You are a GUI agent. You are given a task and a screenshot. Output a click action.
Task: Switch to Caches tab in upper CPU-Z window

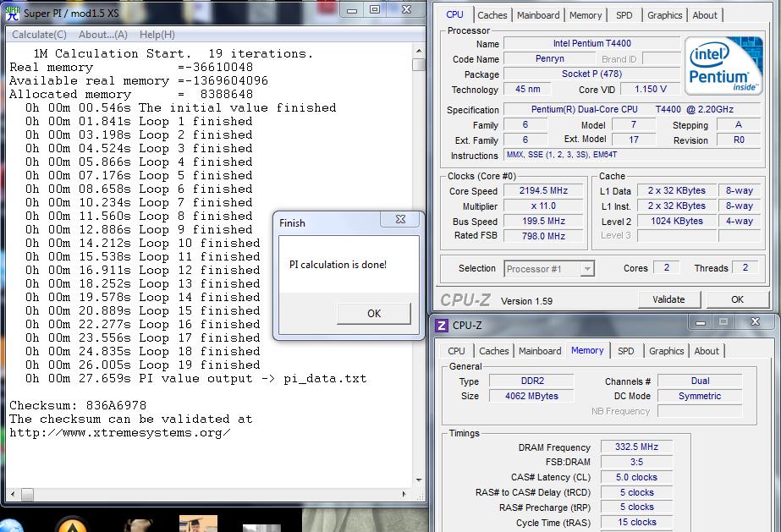tap(492, 15)
